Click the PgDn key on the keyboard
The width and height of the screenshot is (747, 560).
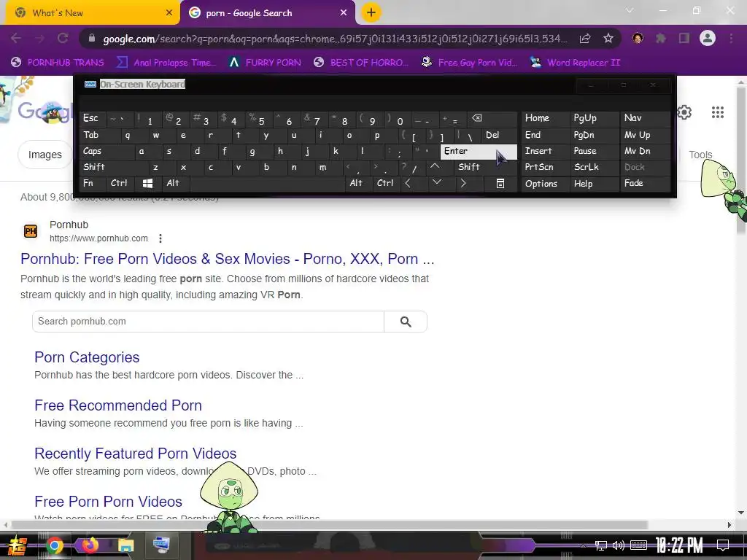(594, 135)
